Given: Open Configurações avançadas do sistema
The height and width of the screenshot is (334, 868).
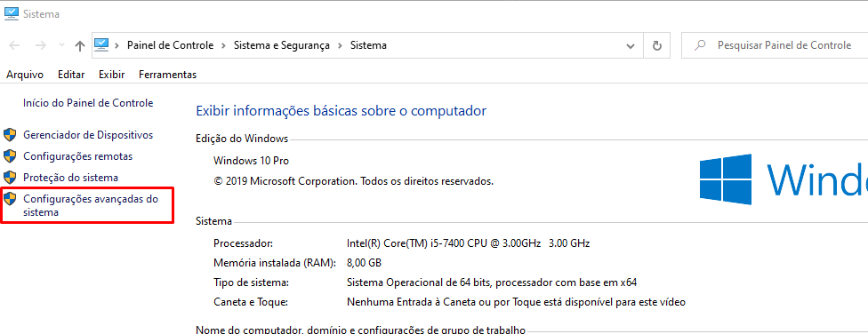Looking at the screenshot, I should (x=91, y=205).
